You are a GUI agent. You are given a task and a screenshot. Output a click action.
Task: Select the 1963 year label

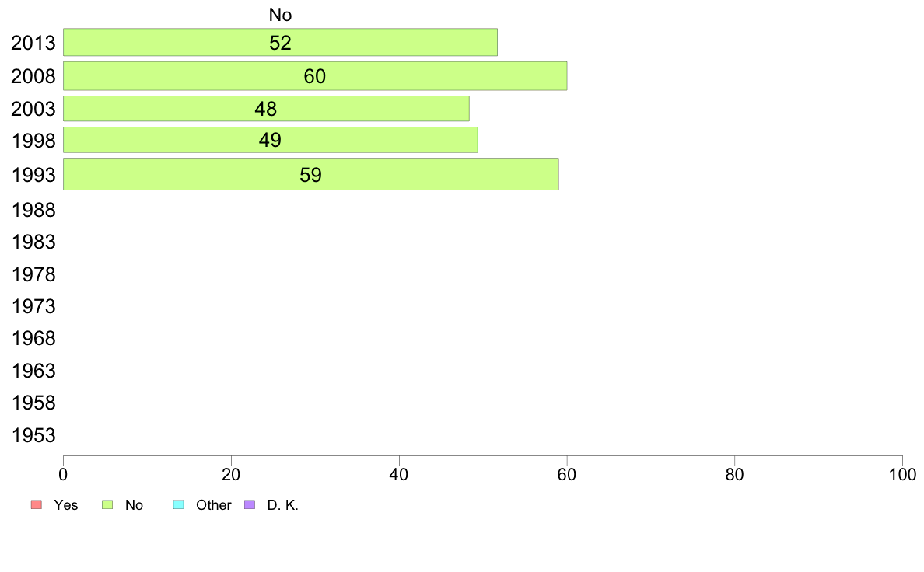tap(33, 371)
